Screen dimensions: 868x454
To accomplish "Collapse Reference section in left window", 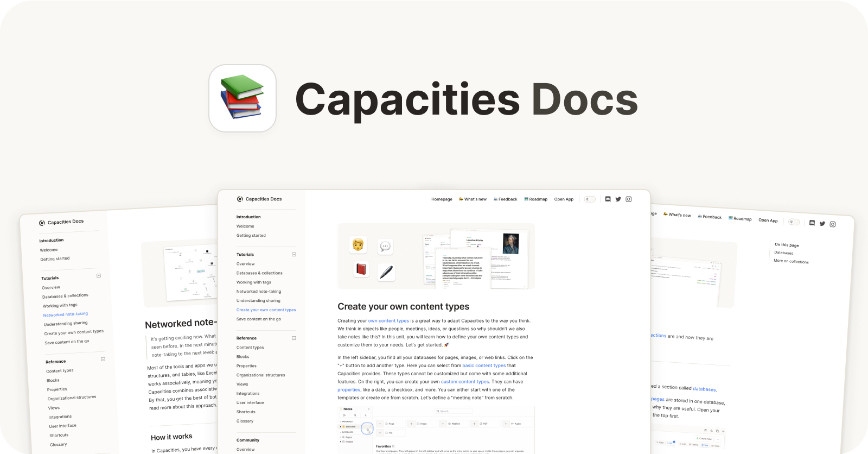I will click(x=103, y=360).
